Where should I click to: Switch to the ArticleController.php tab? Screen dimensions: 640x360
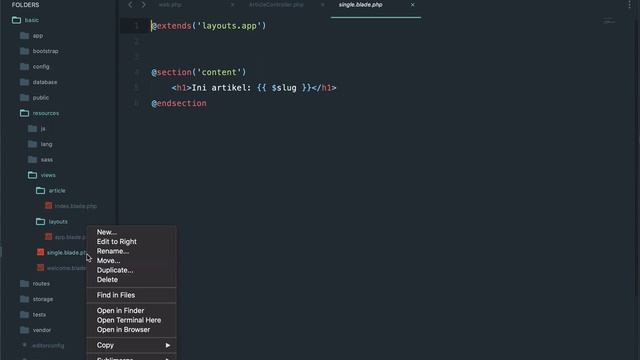276,5
